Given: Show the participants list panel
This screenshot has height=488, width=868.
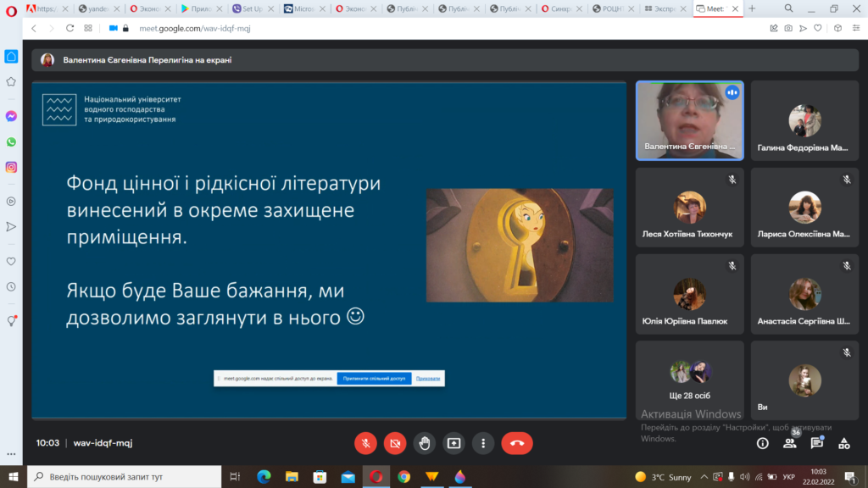Looking at the screenshot, I should pyautogui.click(x=790, y=442).
